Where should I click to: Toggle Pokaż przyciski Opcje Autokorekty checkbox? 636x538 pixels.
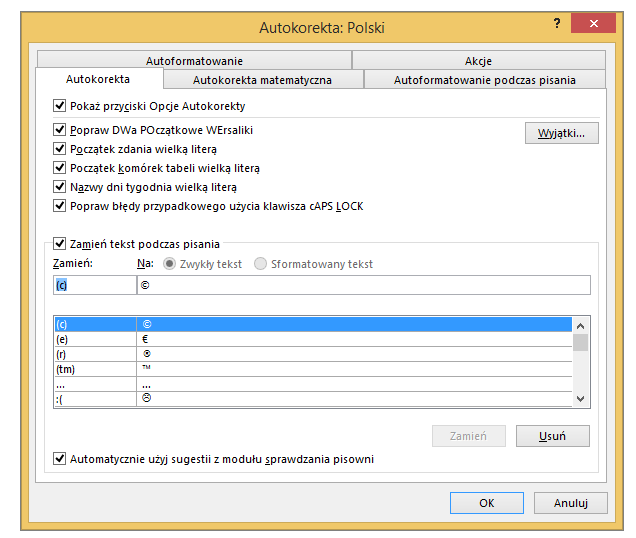tap(60, 106)
